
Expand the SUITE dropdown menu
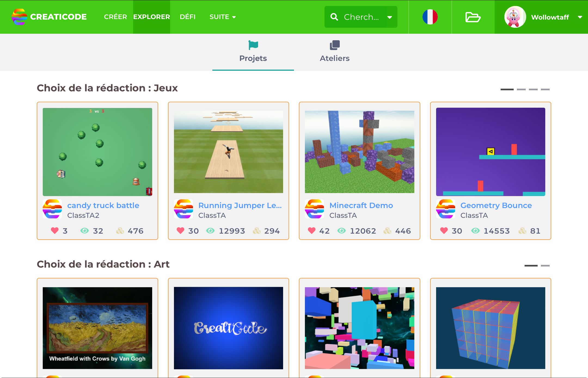pyautogui.click(x=223, y=17)
